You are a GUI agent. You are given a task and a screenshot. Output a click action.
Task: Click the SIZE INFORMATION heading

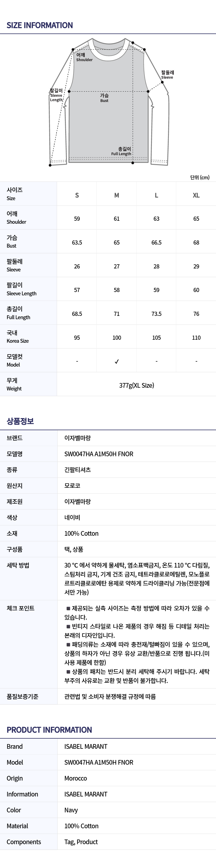40,25
